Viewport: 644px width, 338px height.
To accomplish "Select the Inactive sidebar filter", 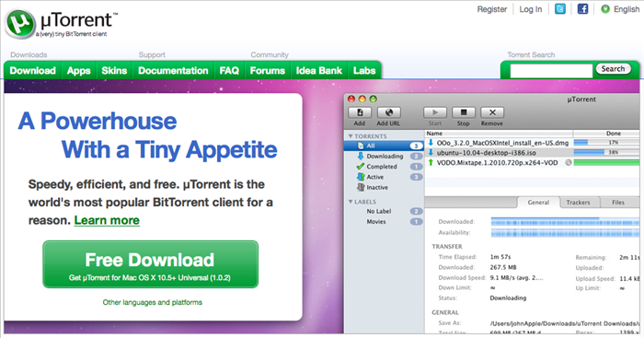I will point(384,187).
